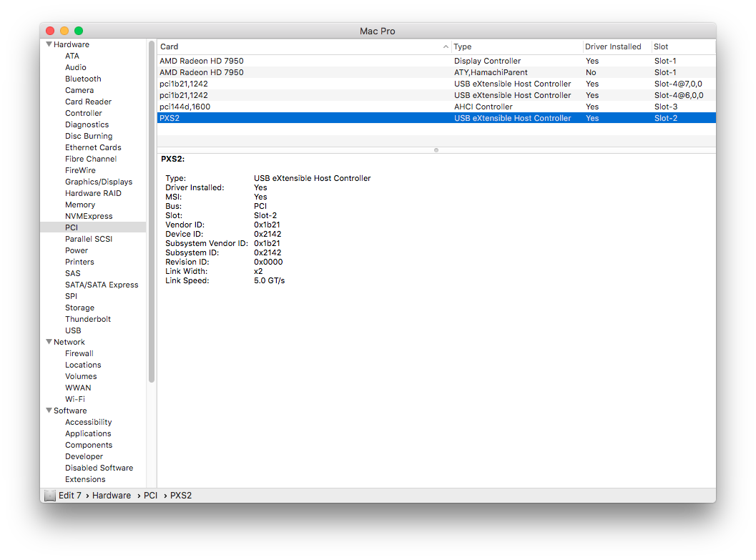Show Graphics/Displays information
Image resolution: width=756 pixels, height=560 pixels.
(x=99, y=182)
